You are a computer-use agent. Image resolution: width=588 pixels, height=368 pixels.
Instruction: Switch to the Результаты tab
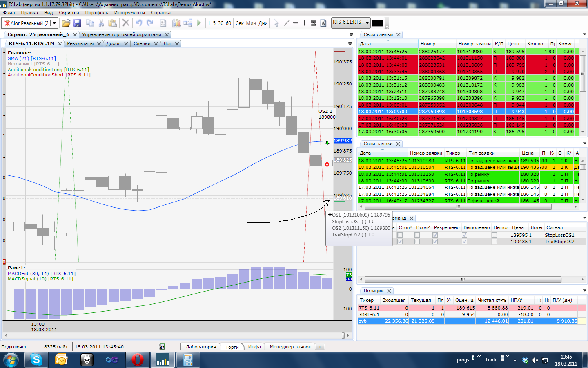click(80, 43)
